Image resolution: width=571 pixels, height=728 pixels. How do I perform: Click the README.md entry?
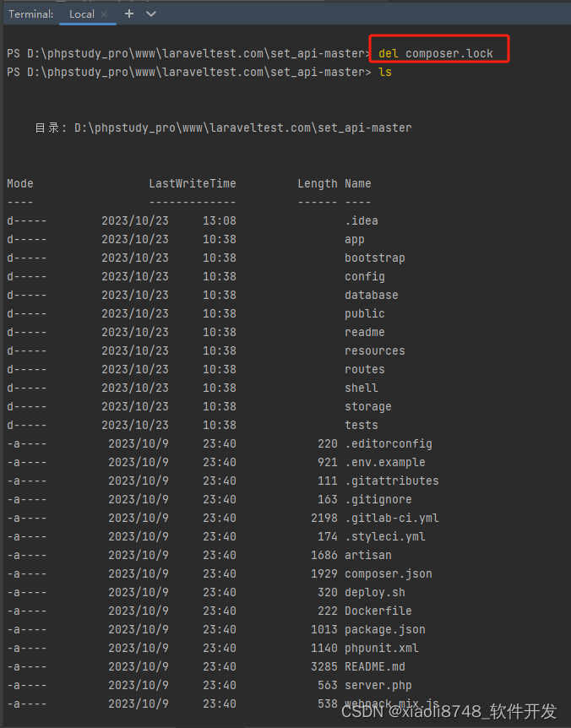coord(374,666)
